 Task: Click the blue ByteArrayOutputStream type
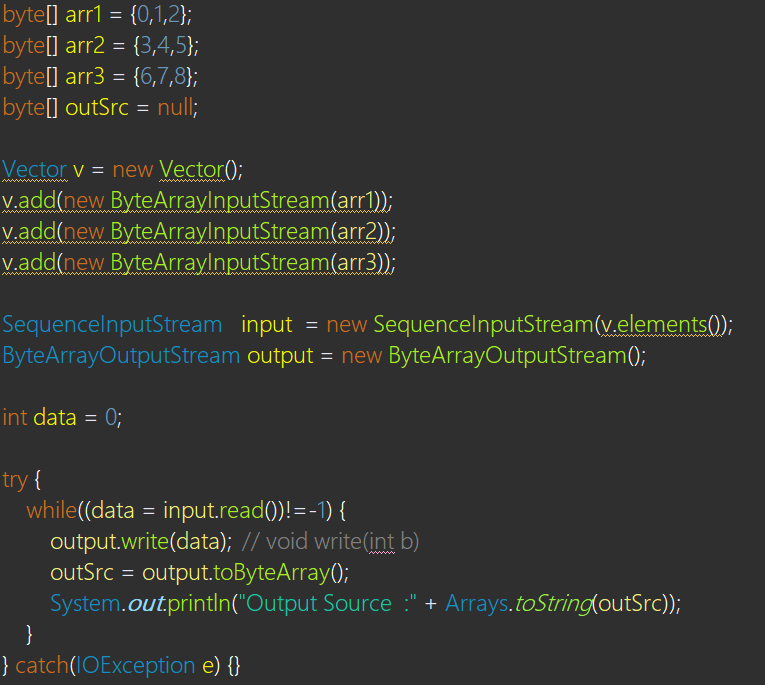pos(121,356)
